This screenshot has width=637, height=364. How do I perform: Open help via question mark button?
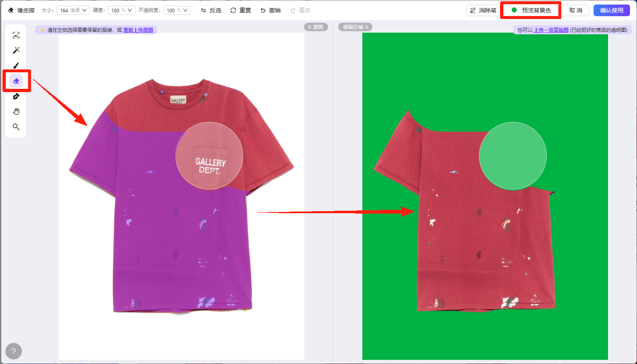(x=14, y=351)
